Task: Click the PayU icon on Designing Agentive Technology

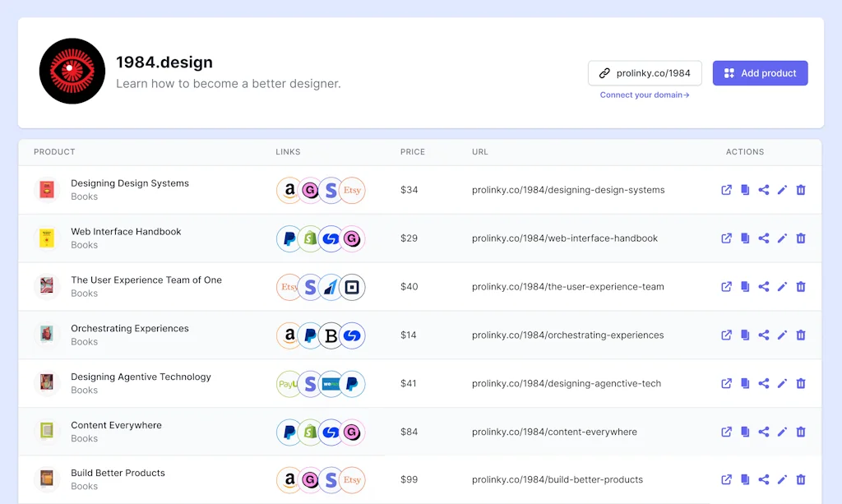Action: (x=289, y=383)
